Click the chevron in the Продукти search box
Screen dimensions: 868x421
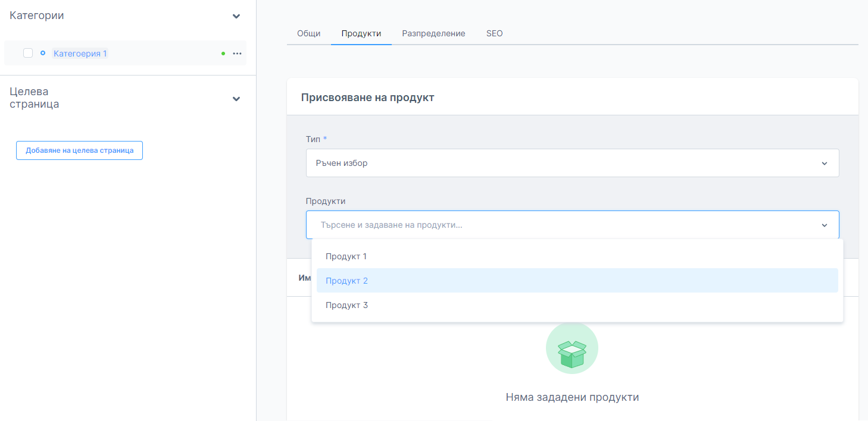[x=825, y=225]
